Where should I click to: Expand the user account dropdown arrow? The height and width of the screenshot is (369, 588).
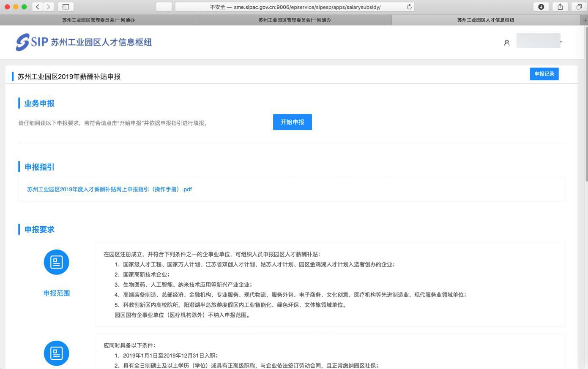pyautogui.click(x=561, y=42)
